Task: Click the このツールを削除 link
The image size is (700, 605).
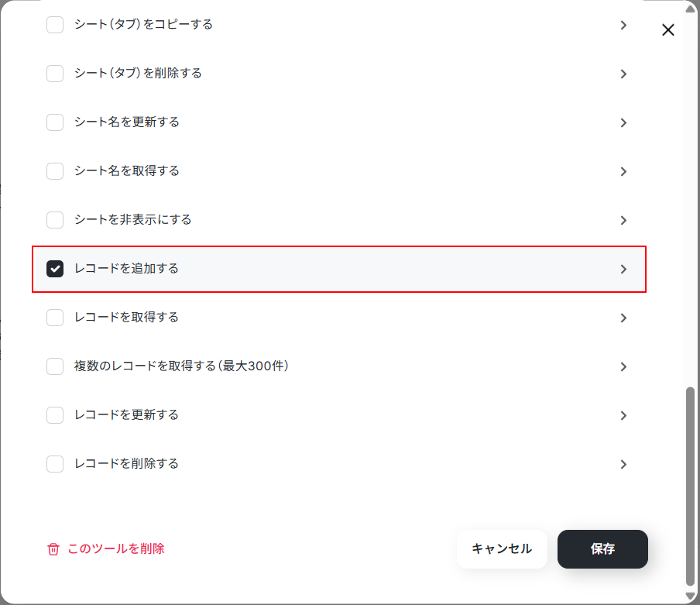Action: (116, 548)
